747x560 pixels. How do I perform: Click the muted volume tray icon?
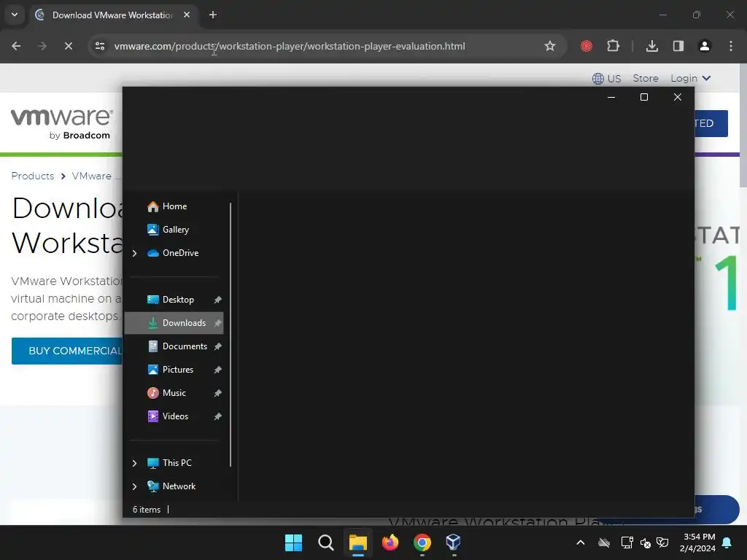click(x=646, y=542)
